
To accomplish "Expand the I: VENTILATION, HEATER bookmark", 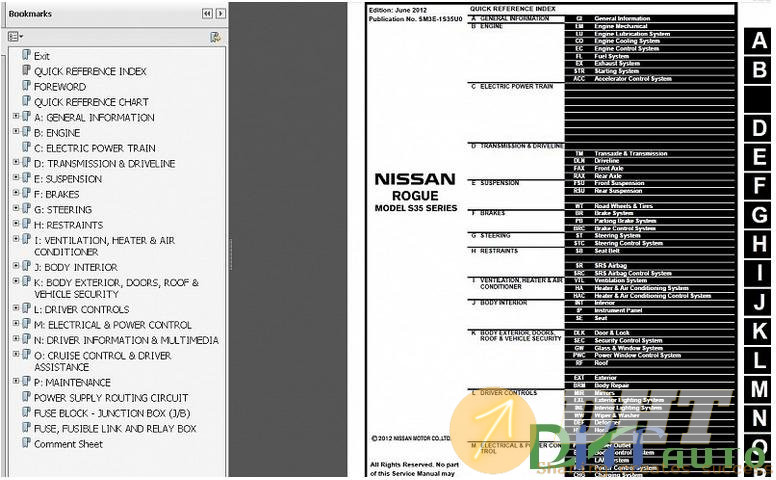I will (16, 239).
